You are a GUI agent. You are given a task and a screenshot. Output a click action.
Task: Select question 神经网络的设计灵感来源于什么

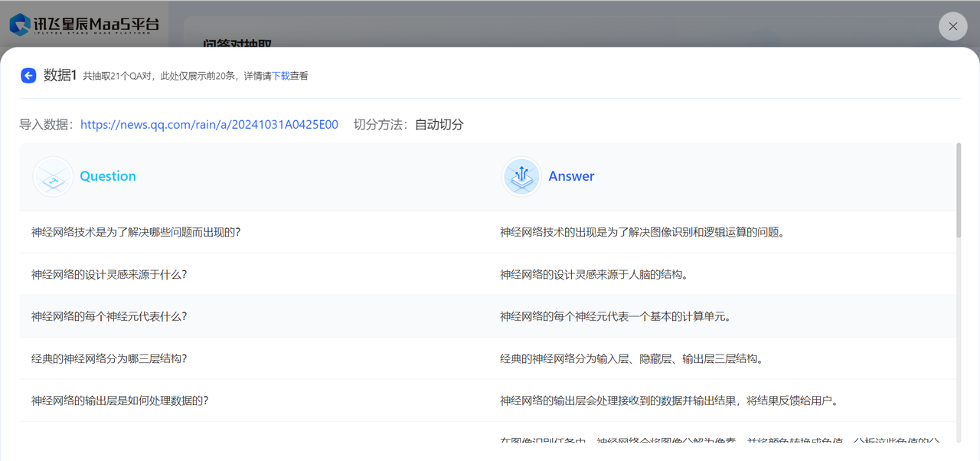[x=109, y=274]
